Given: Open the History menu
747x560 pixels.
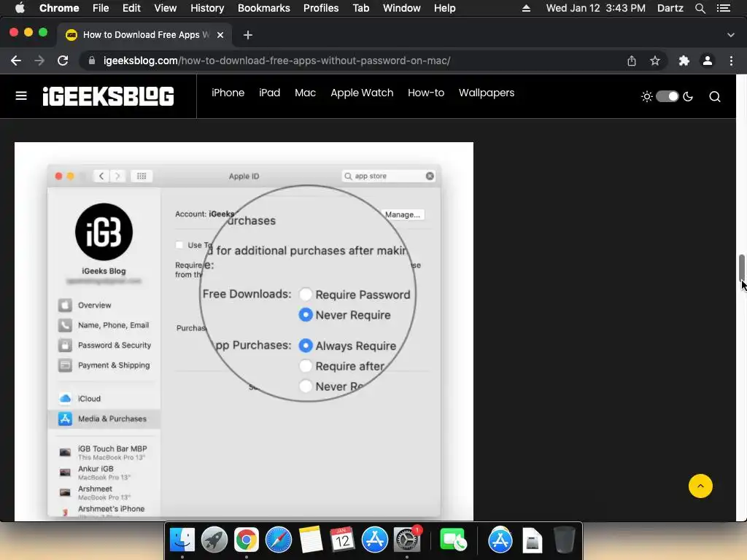Looking at the screenshot, I should (x=207, y=8).
